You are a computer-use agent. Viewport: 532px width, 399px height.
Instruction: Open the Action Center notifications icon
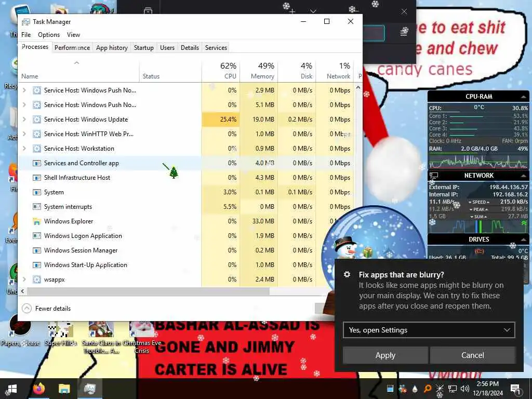click(515, 389)
